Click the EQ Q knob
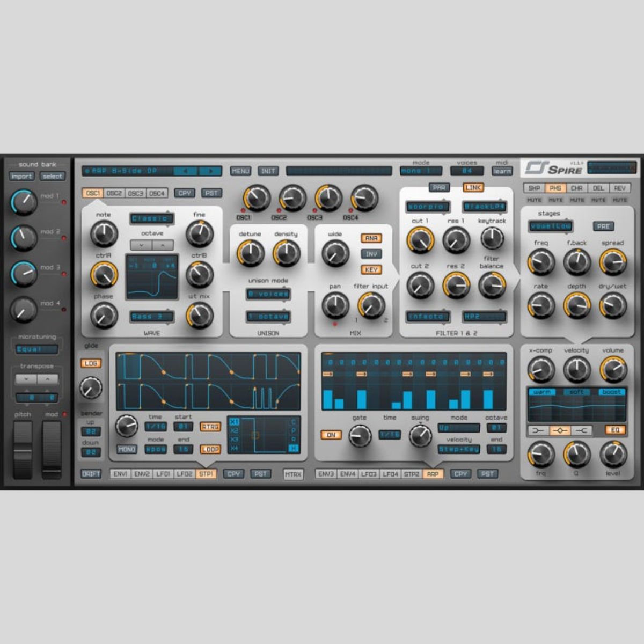 pyautogui.click(x=577, y=455)
